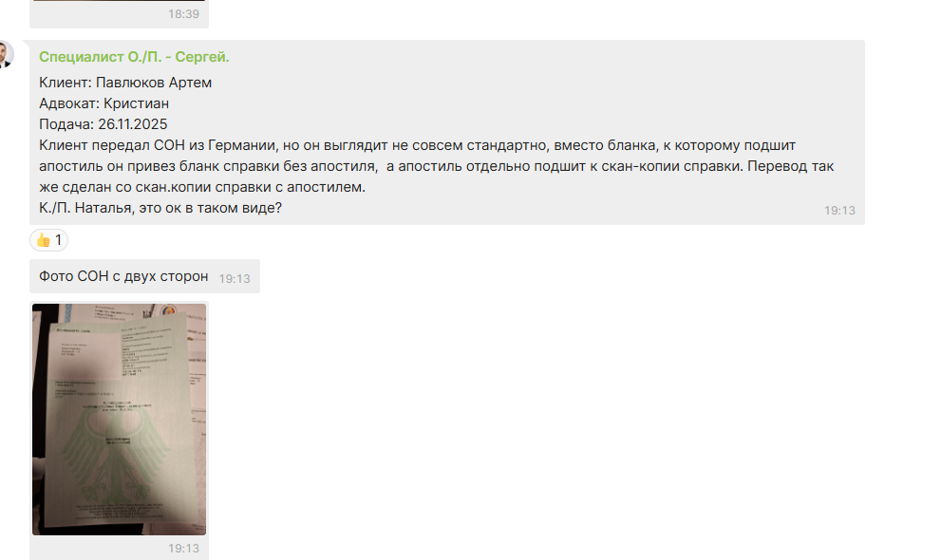Open the partially visible image at the top
The height and width of the screenshot is (560, 941).
119,1
